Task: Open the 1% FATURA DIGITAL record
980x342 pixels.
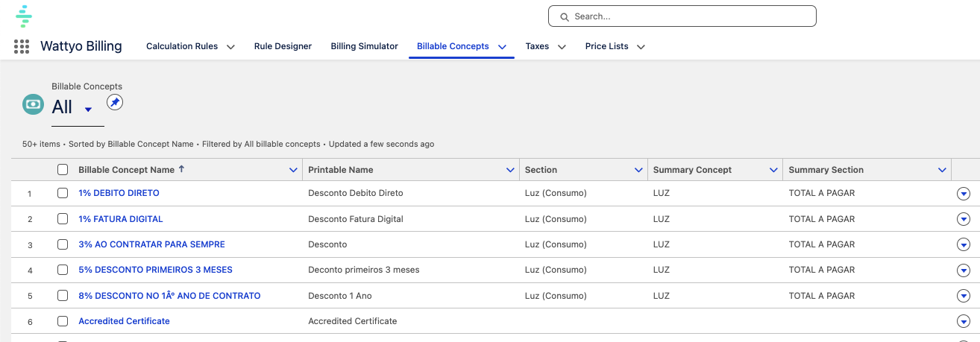Action: [x=120, y=219]
